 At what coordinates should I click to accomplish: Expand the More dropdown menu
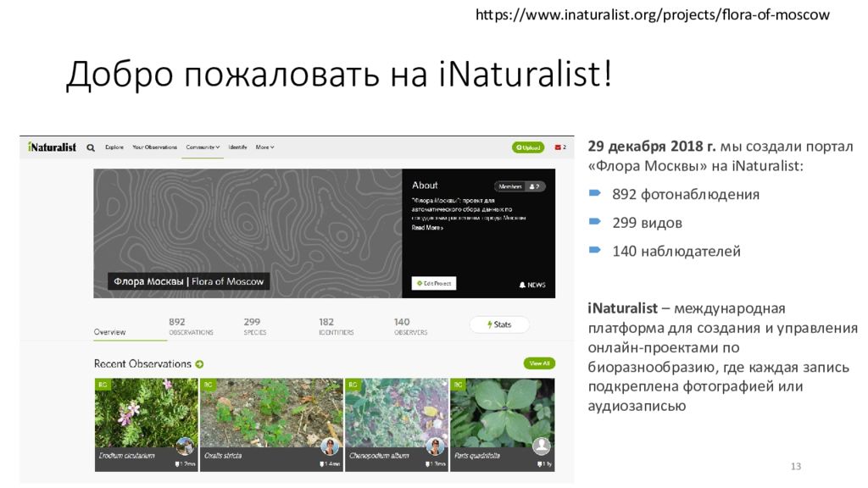264,147
